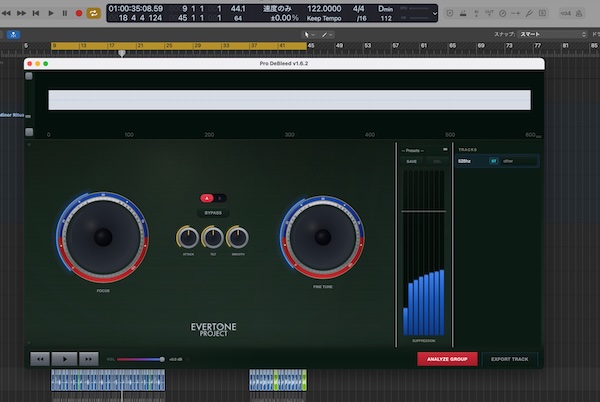Select the 528hz track row
Viewport: 600px width, 402px height.
pos(497,161)
